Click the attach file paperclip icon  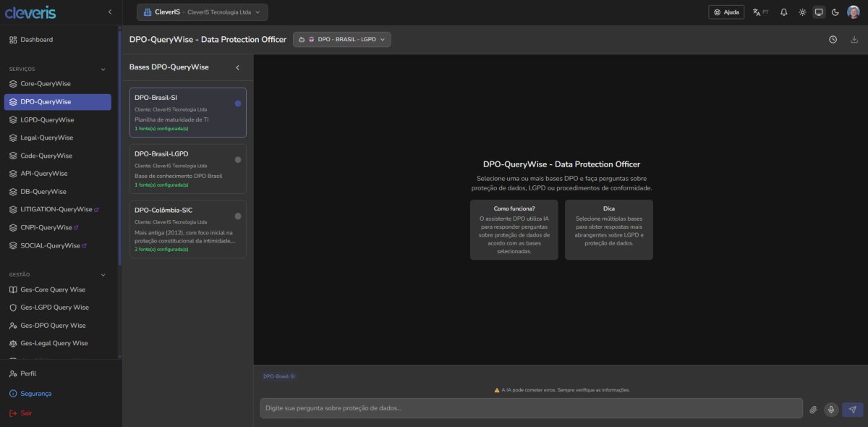pyautogui.click(x=813, y=409)
